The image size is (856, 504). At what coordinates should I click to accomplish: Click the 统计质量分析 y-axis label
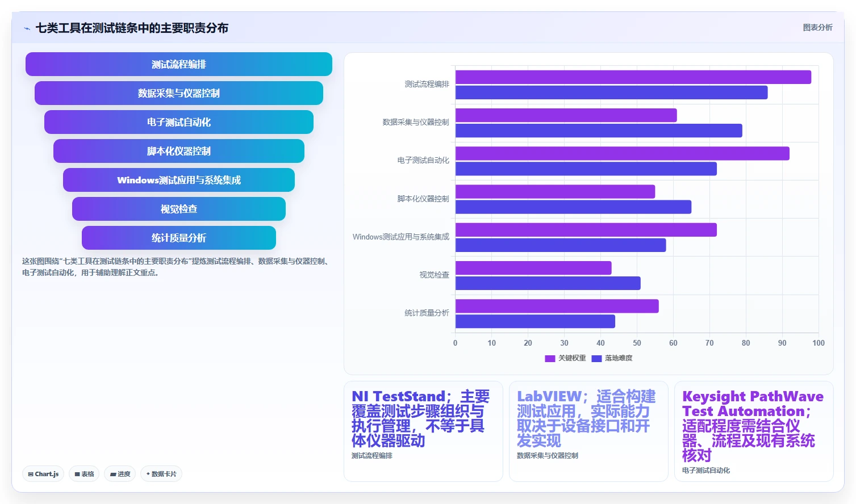[427, 313]
